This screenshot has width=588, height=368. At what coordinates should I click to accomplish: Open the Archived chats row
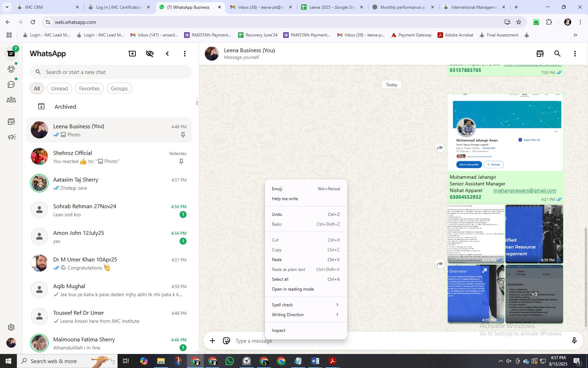[109, 107]
